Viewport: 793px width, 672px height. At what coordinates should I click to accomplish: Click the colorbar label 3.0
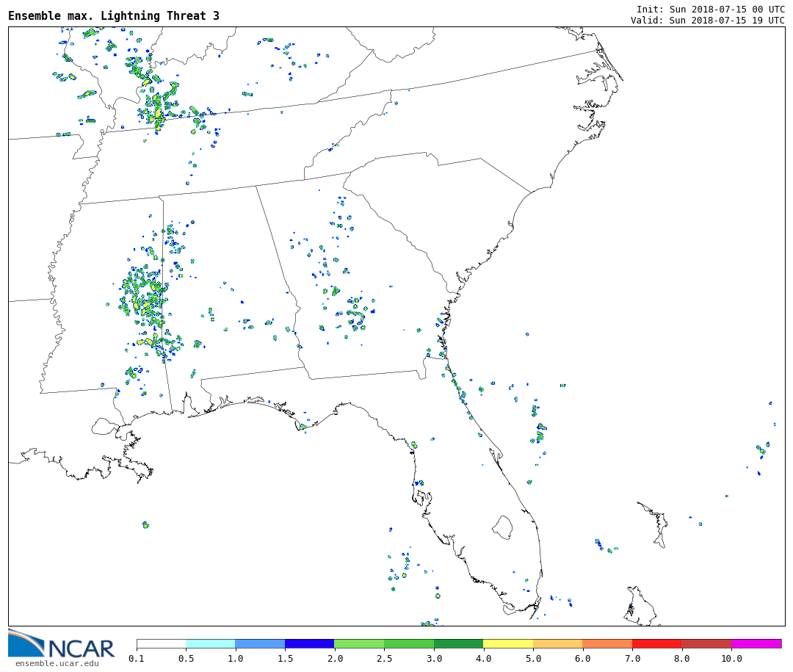[x=434, y=658]
